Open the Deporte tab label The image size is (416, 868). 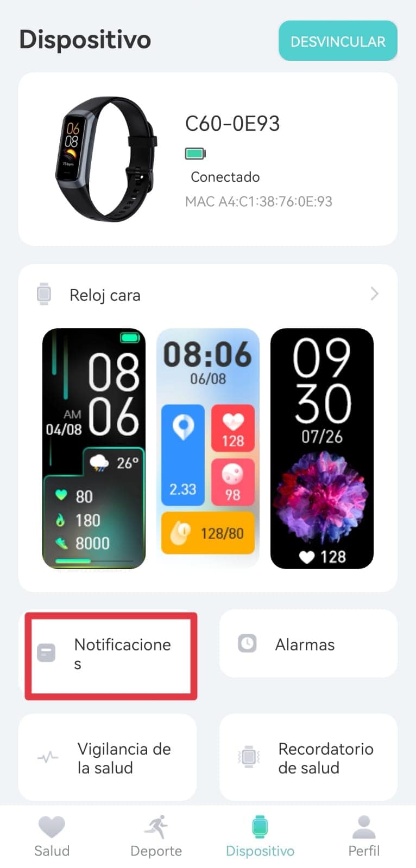[x=156, y=851]
